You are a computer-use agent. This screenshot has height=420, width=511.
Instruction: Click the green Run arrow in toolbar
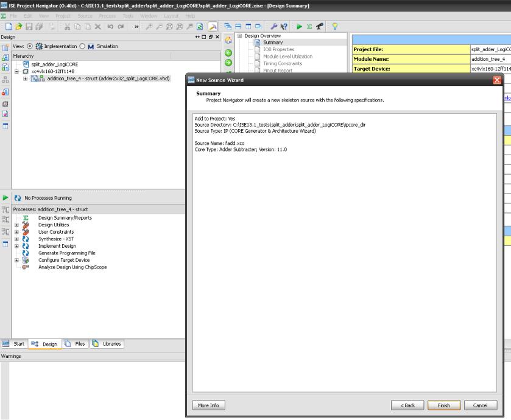tap(299, 26)
